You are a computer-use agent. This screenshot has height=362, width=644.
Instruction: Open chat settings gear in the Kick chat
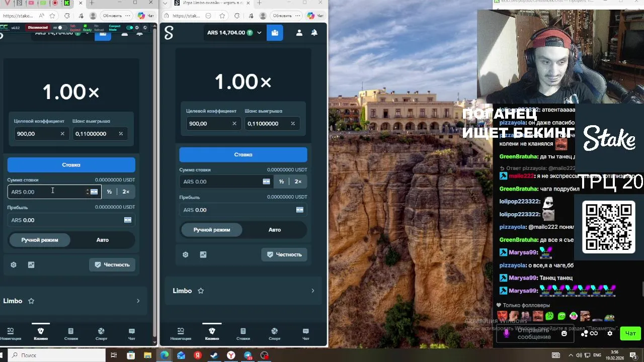[610, 333]
